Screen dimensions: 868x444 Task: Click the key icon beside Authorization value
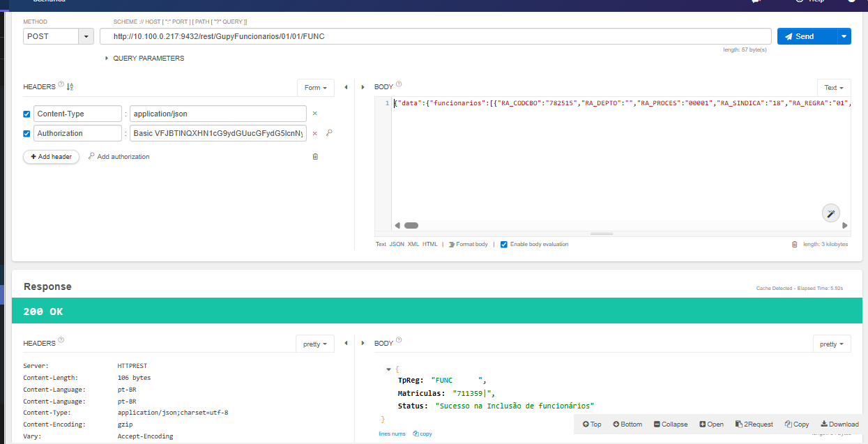coord(328,133)
